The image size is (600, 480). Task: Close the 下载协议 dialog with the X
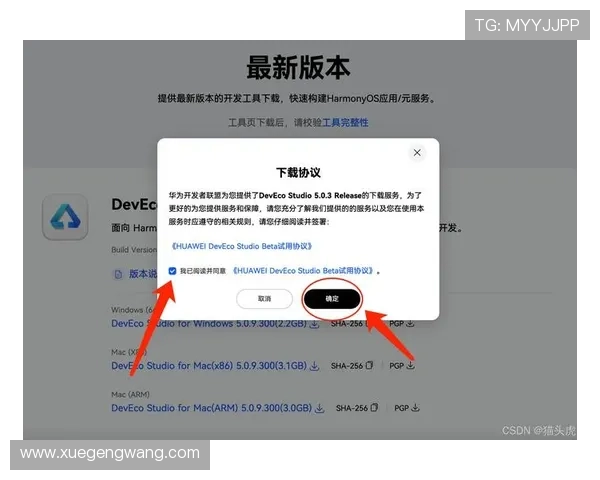pos(417,153)
